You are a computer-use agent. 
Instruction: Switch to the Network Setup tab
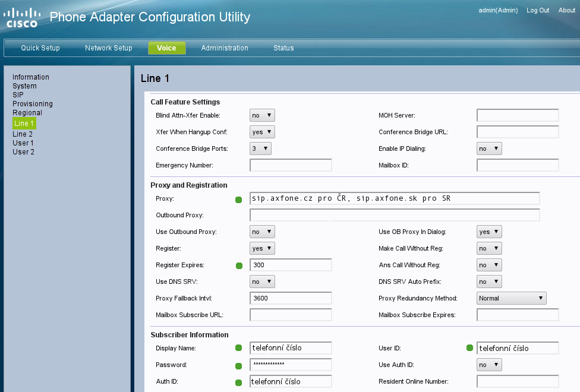coord(109,48)
